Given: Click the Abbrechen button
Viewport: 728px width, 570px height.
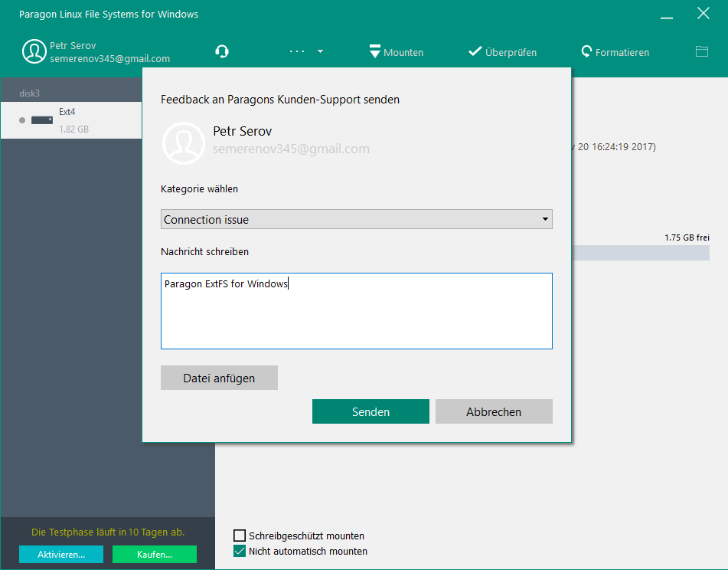Looking at the screenshot, I should point(494,411).
